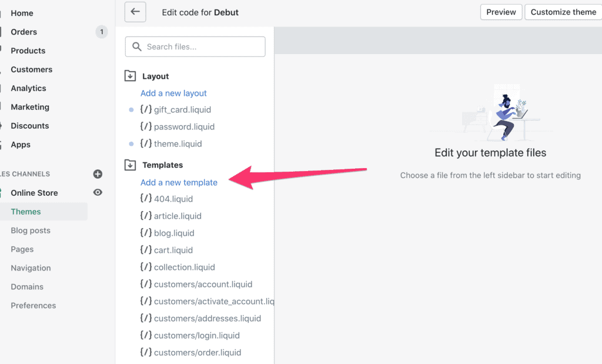Navigate to Preferences in sidebar
Viewport: 602px width, 364px height.
pos(33,305)
